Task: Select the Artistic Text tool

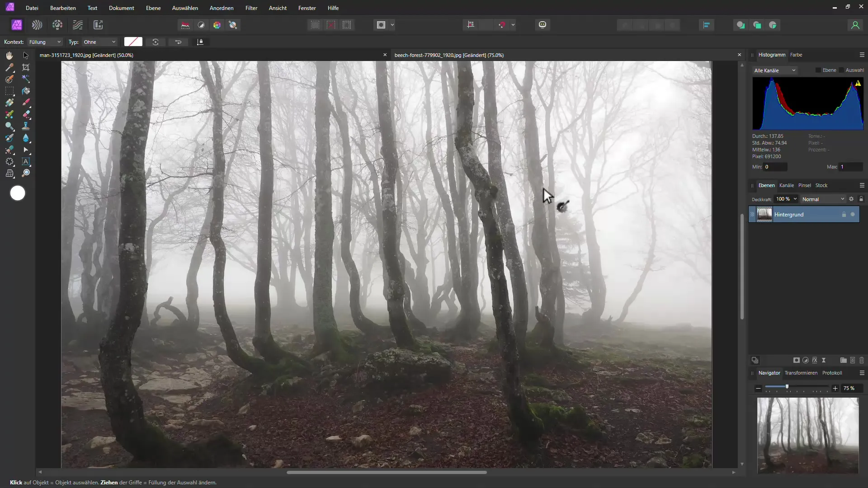Action: pyautogui.click(x=26, y=161)
